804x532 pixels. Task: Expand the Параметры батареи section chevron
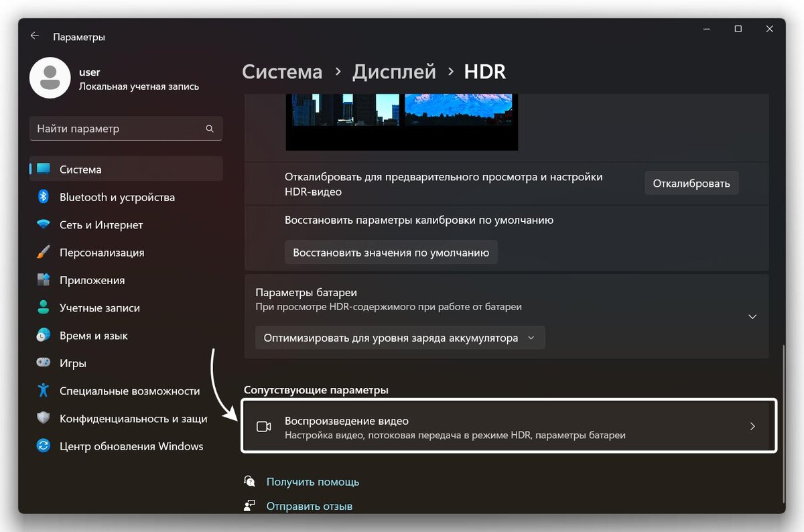pyautogui.click(x=752, y=316)
